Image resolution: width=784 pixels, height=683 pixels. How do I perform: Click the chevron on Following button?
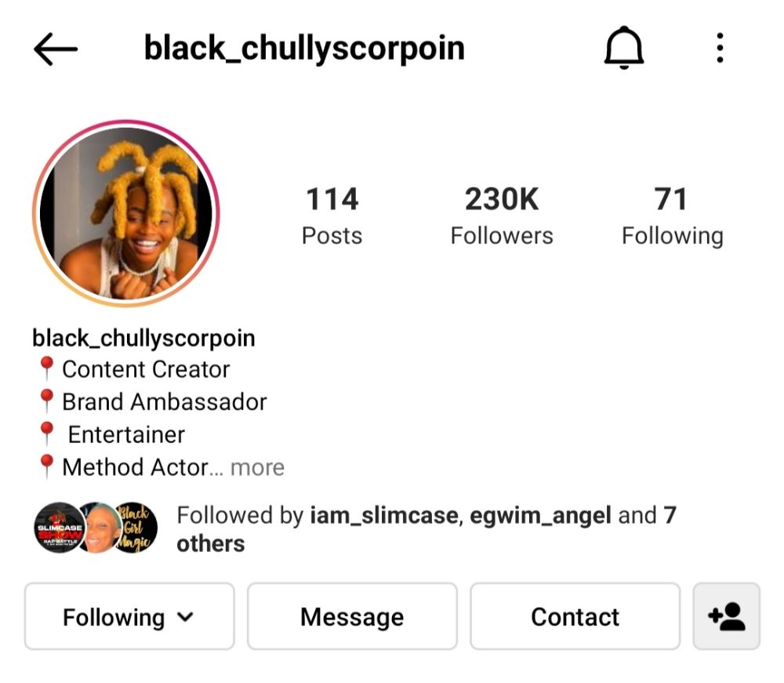click(x=185, y=617)
